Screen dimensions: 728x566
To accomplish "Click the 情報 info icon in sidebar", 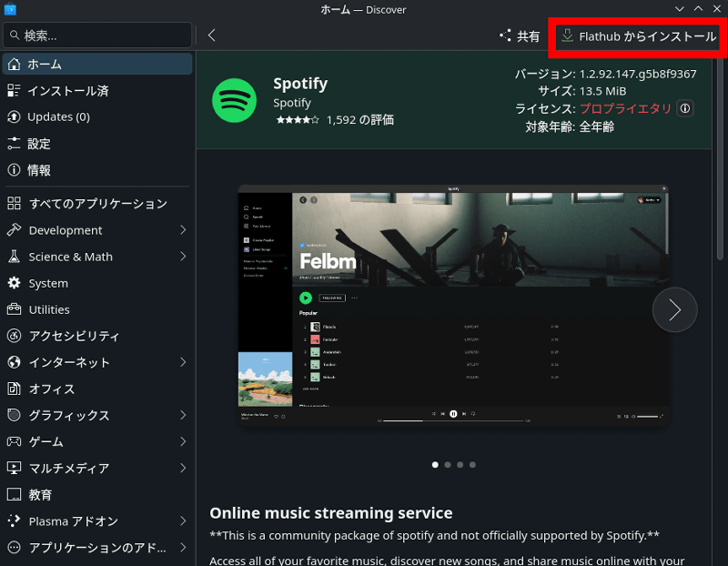I will pos(14,170).
